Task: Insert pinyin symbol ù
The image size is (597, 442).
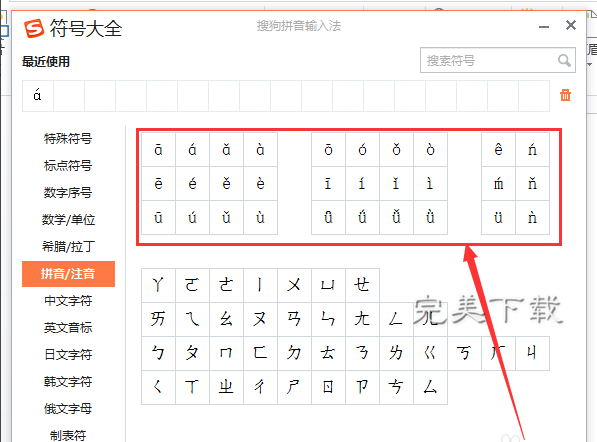Action: pyautogui.click(x=260, y=217)
